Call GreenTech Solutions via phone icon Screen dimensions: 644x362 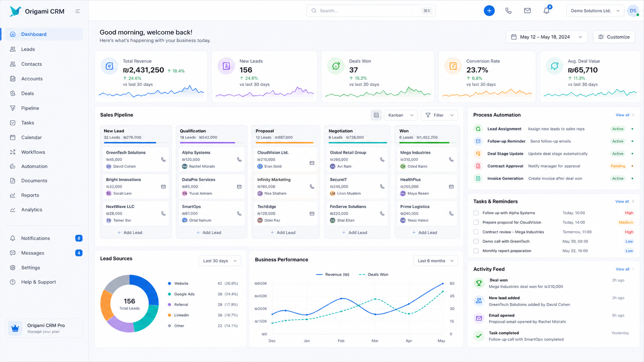point(163,160)
